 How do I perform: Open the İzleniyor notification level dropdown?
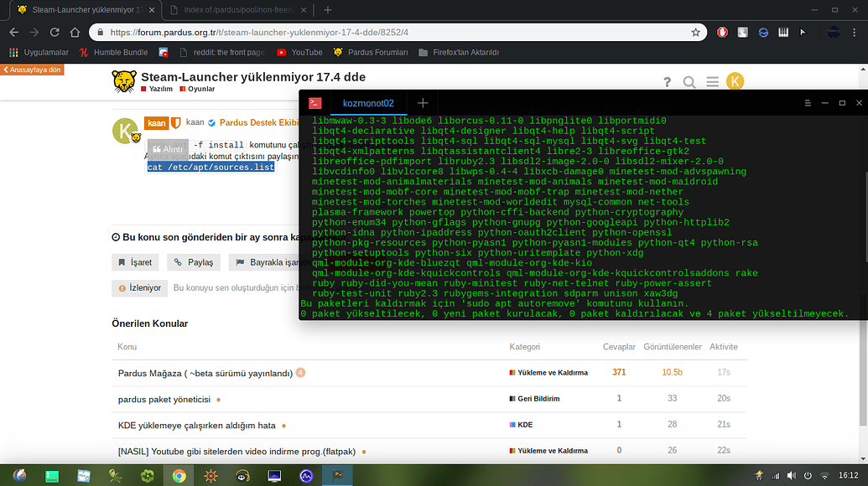coord(138,287)
